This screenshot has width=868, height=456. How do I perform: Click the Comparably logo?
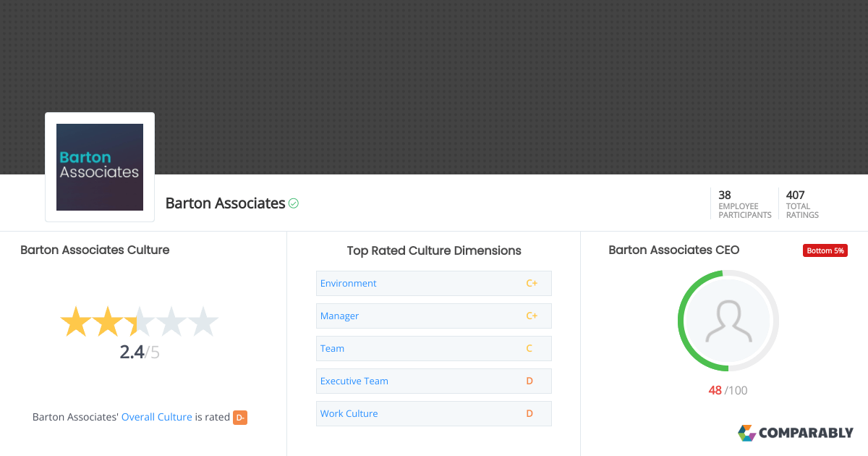pyautogui.click(x=796, y=433)
